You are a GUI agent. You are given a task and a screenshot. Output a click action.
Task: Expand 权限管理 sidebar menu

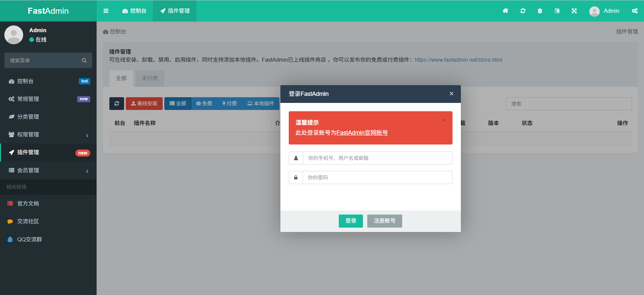[48, 134]
